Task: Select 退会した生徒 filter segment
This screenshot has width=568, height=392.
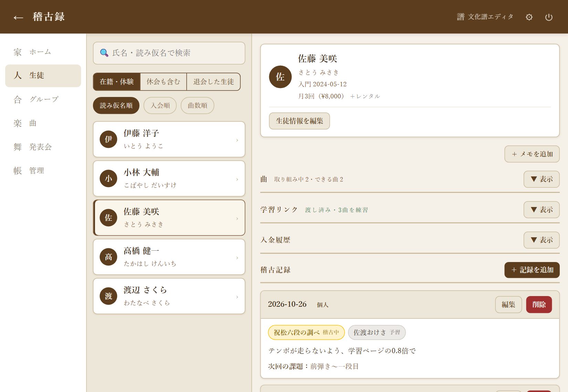Action: click(213, 81)
